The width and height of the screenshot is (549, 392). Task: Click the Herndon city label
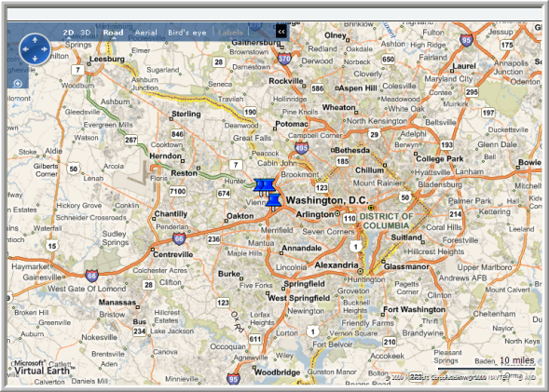165,155
